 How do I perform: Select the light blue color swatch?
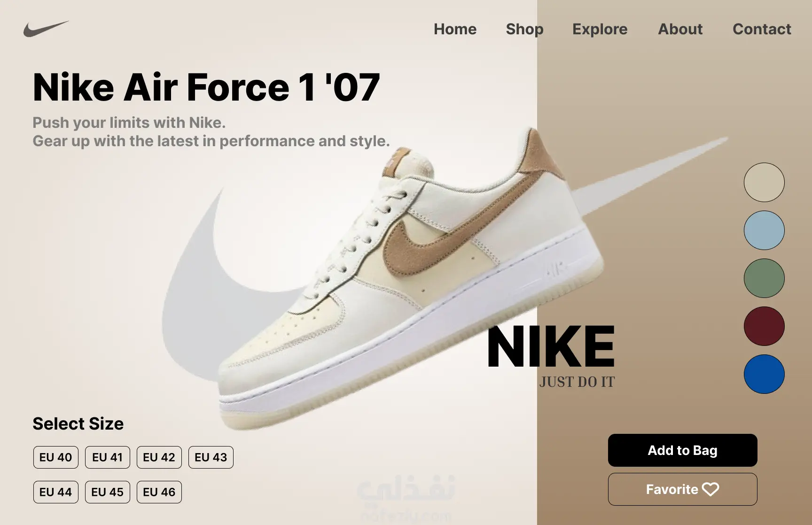764,230
